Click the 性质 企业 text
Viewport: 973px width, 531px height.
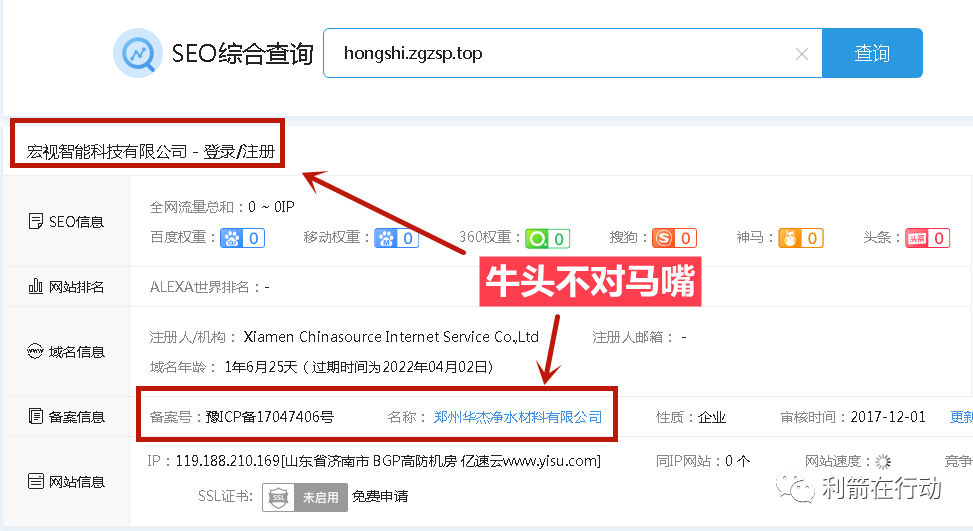pyautogui.click(x=691, y=417)
